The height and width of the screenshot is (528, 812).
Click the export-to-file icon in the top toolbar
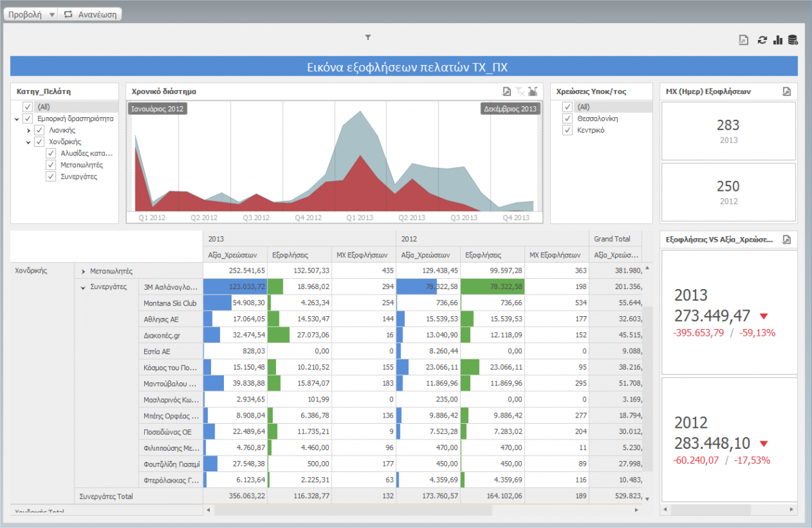tap(743, 40)
